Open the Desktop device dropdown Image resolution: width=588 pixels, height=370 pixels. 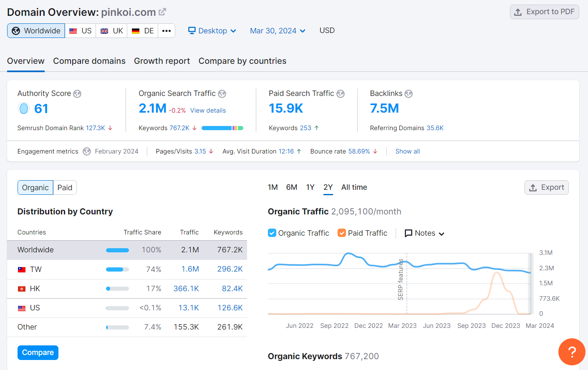point(212,30)
